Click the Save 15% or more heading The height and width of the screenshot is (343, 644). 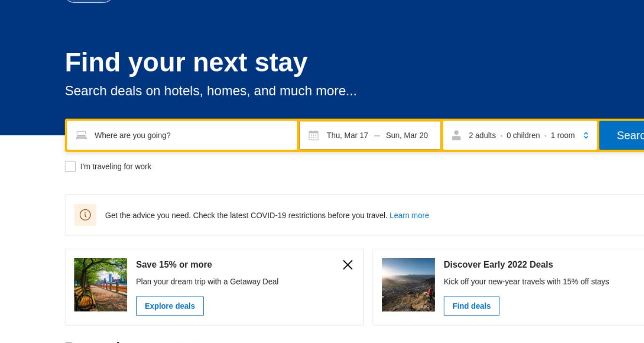(174, 264)
